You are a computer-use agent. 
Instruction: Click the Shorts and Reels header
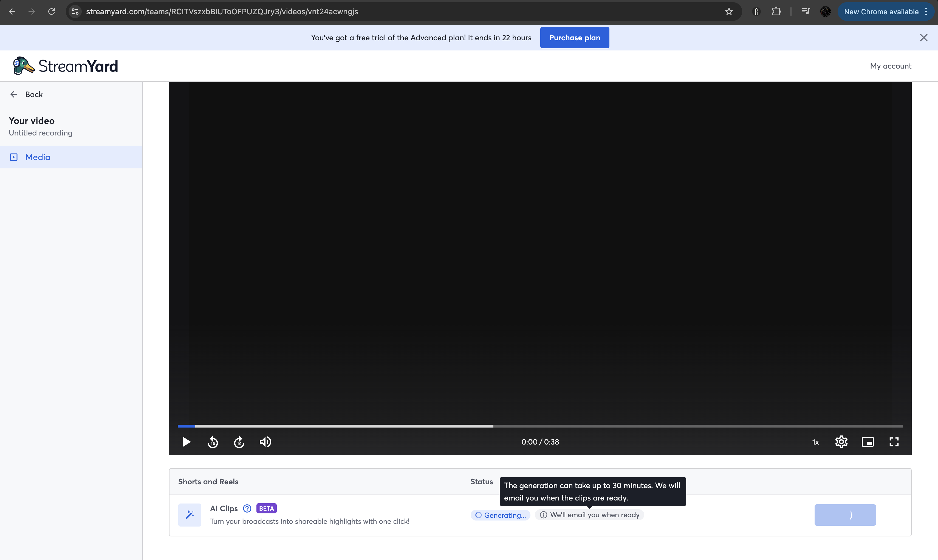(208, 482)
